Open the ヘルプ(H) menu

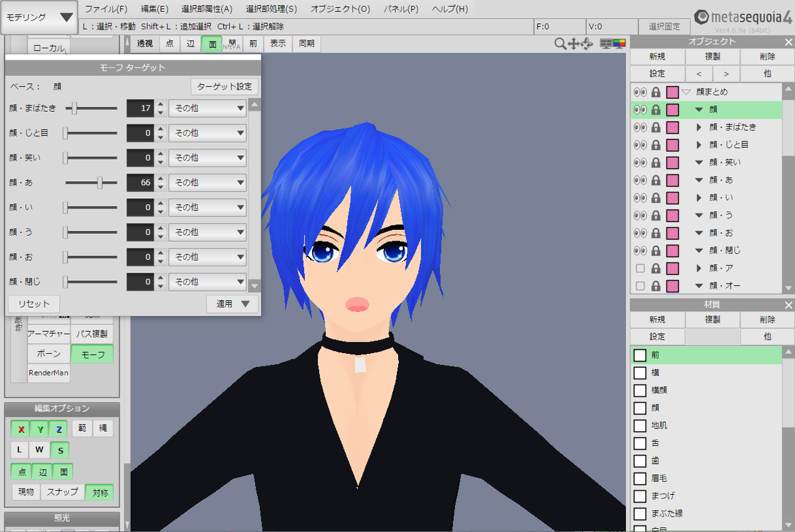450,9
